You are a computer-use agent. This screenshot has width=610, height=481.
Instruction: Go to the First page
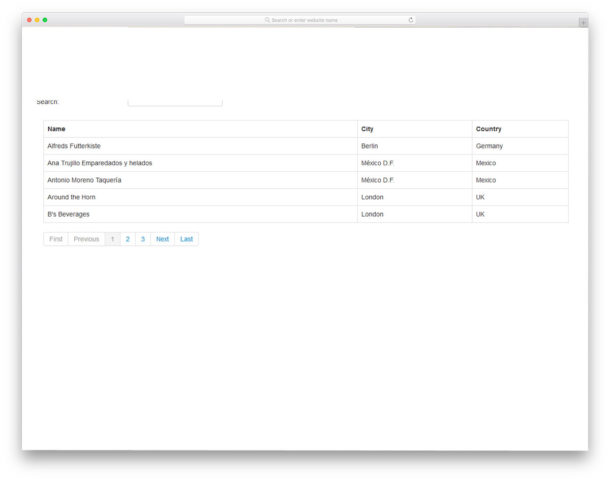click(x=56, y=239)
